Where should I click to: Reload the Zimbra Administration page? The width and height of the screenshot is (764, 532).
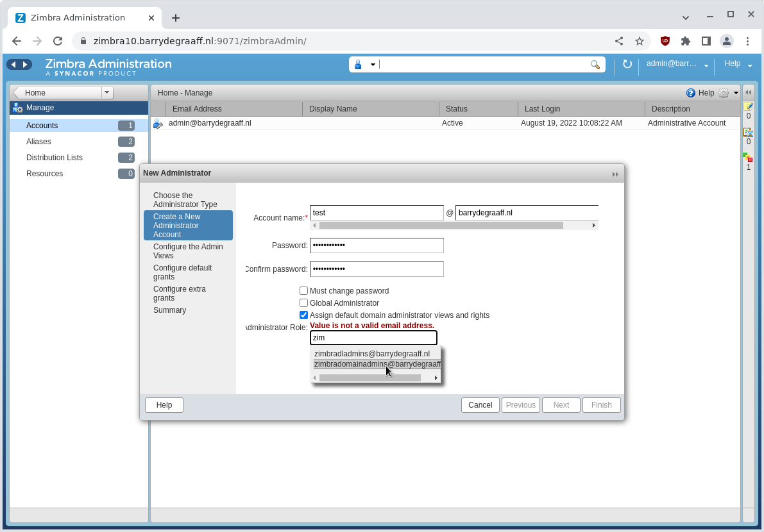click(x=58, y=41)
